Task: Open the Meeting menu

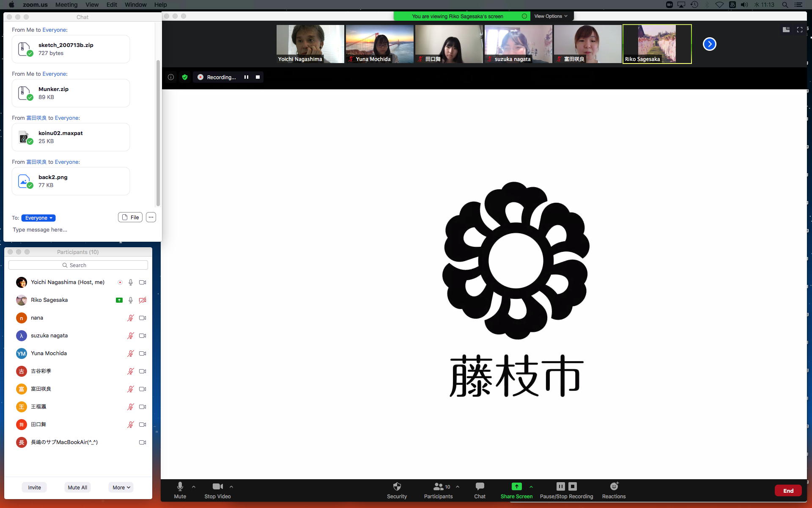Action: pos(66,5)
